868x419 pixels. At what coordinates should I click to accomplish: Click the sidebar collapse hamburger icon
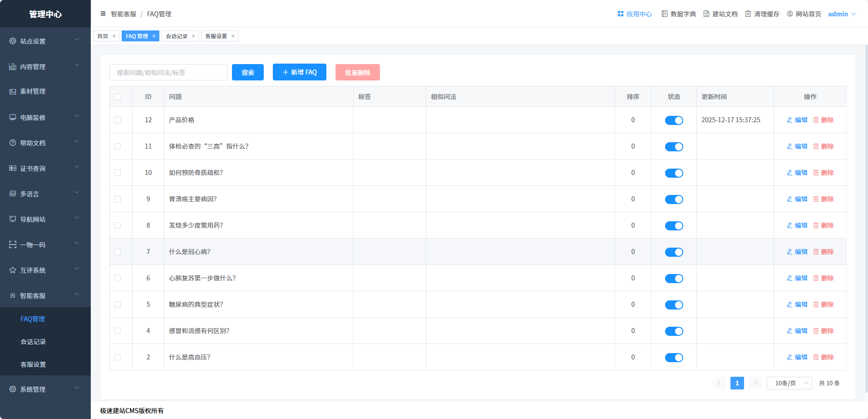pos(103,14)
